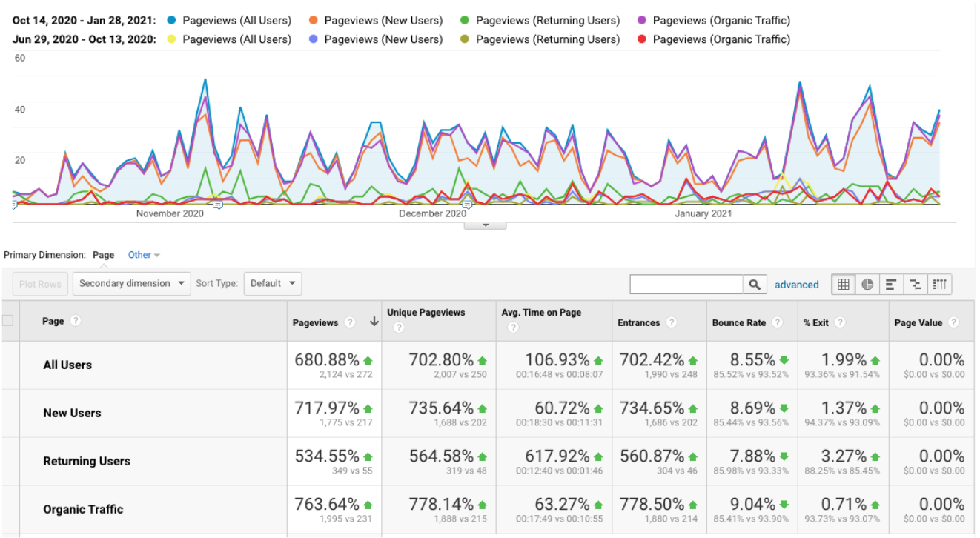Click the Plot Rows button
980x538 pixels.
[x=40, y=284]
